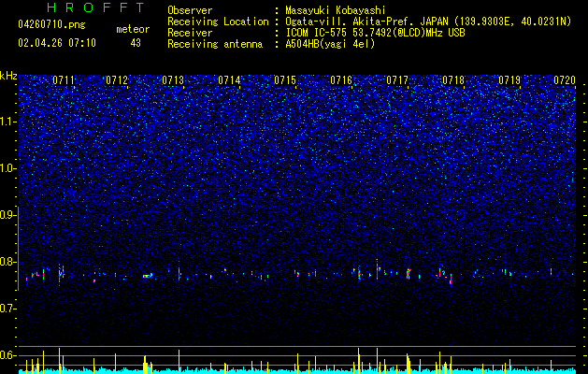Click the HROFFT title text
The image size is (588, 374).
96,7
